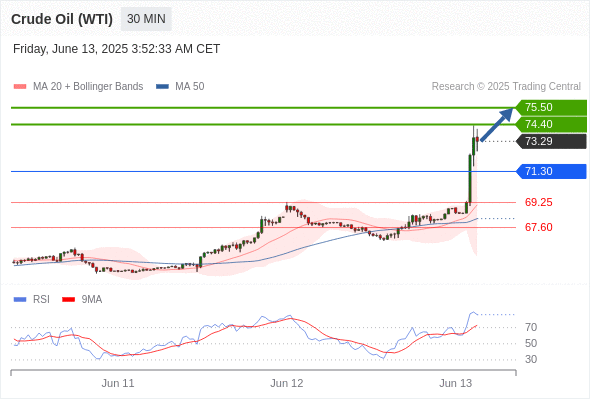
Task: Click the 67.60 red support label
Action: (538, 227)
